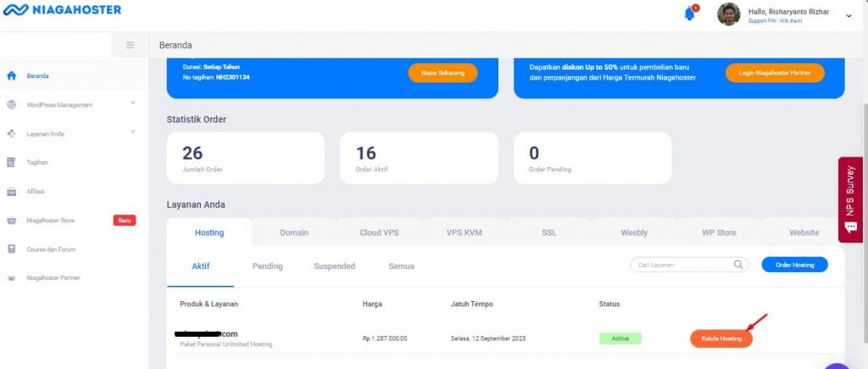Open the Tagihan invoice icon

pyautogui.click(x=11, y=162)
